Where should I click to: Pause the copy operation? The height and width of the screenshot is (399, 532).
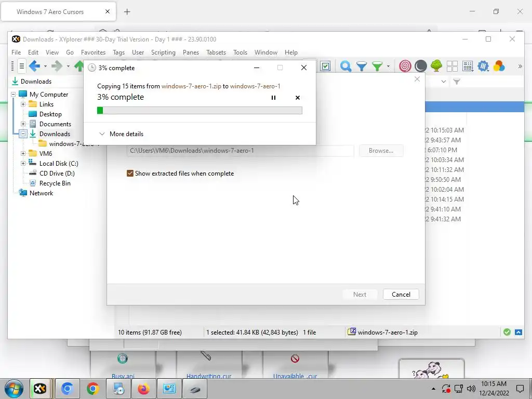tap(273, 98)
